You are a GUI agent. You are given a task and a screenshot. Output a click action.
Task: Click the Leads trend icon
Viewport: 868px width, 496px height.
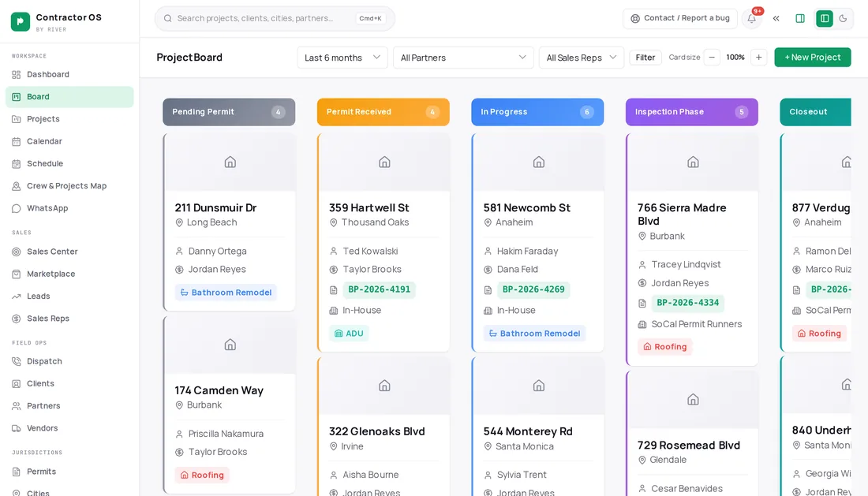[x=17, y=296]
